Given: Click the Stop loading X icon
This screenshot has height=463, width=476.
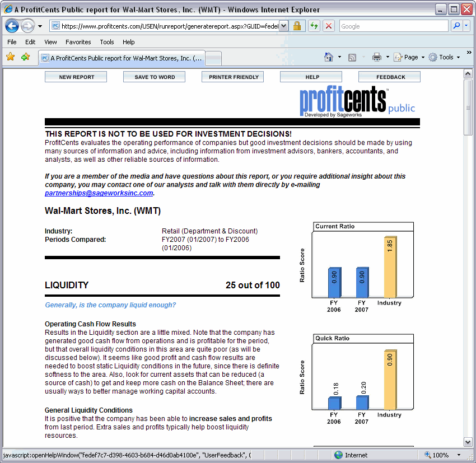Looking at the screenshot, I should pyautogui.click(x=329, y=26).
